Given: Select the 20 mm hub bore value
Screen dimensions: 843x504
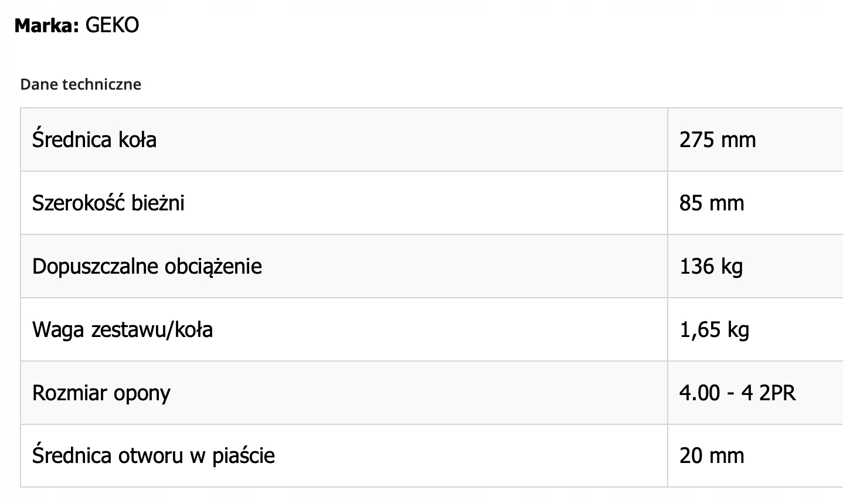Looking at the screenshot, I should pyautogui.click(x=712, y=456).
